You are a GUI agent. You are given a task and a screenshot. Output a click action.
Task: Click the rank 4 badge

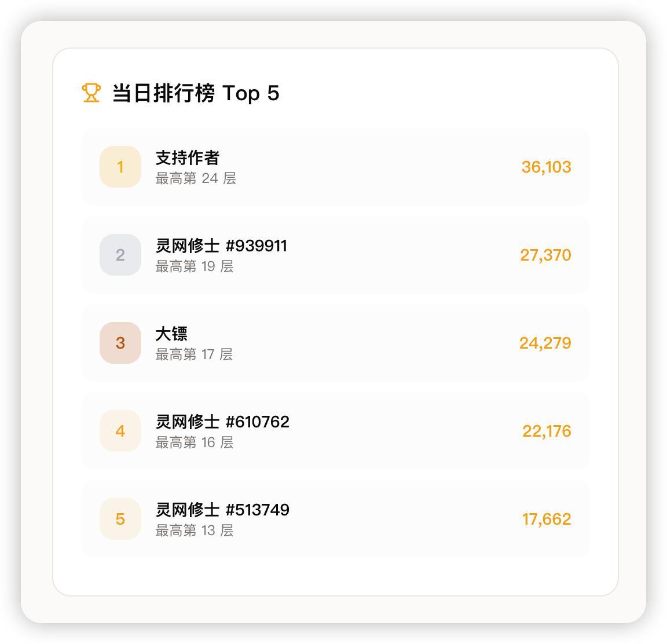point(120,431)
